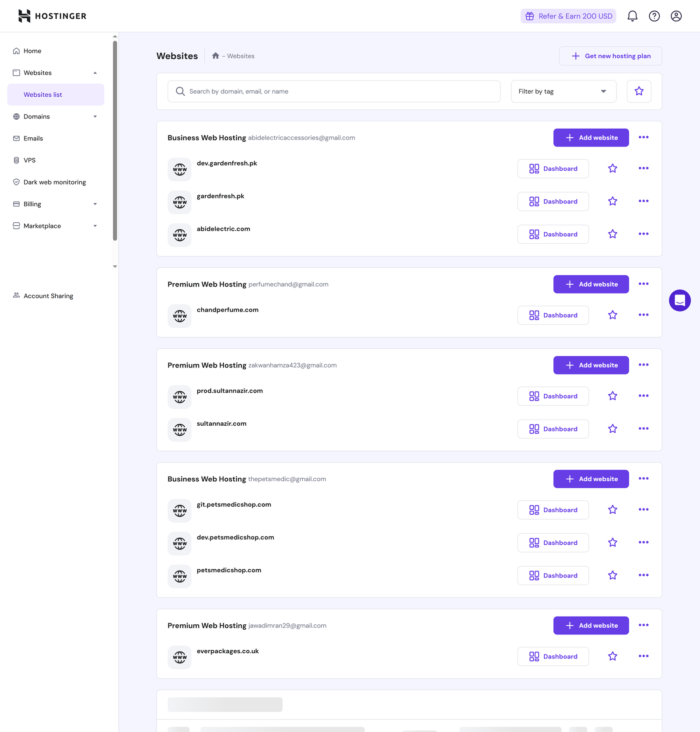Screen dimensions: 700x732
Task: Add website to perfumechand hosting plan
Action: pos(591,284)
